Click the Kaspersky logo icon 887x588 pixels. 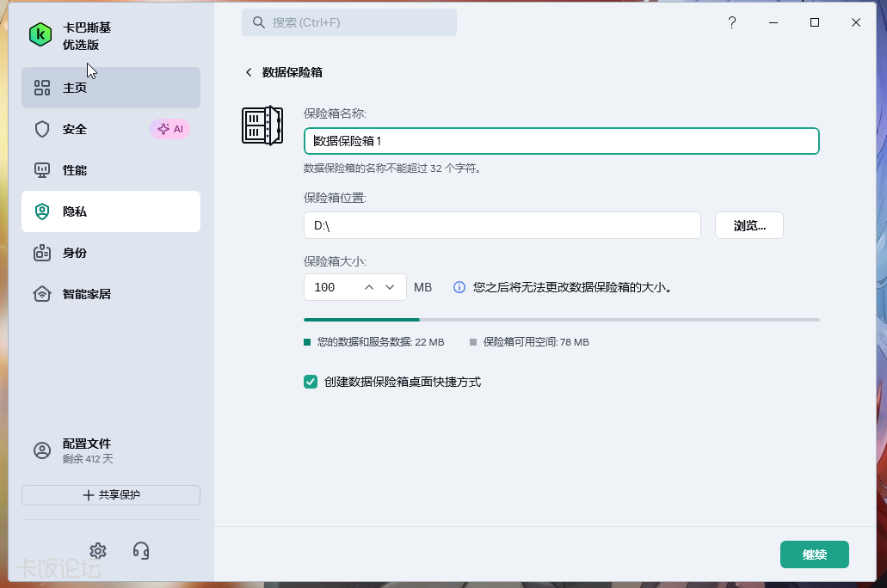[40, 35]
